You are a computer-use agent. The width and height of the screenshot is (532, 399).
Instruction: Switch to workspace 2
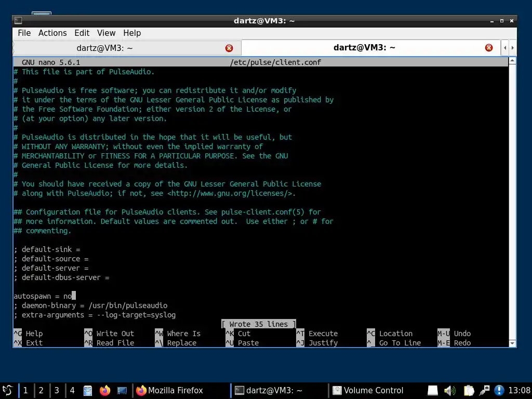(41, 391)
